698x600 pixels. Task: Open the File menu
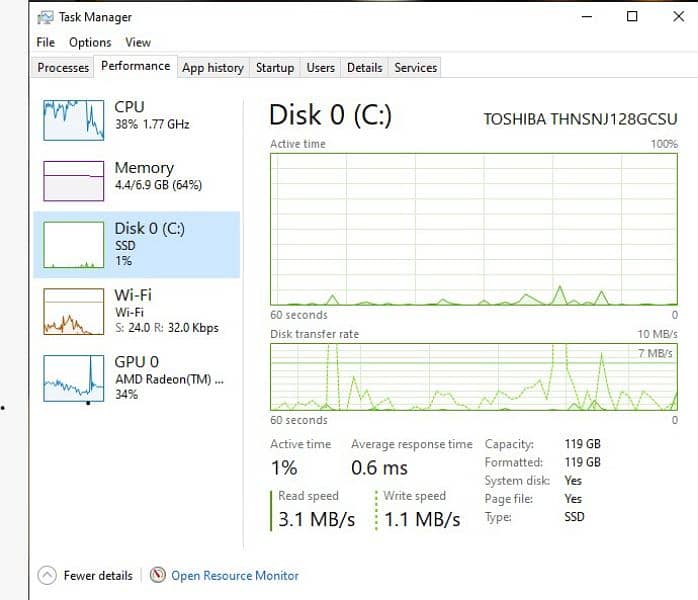46,42
